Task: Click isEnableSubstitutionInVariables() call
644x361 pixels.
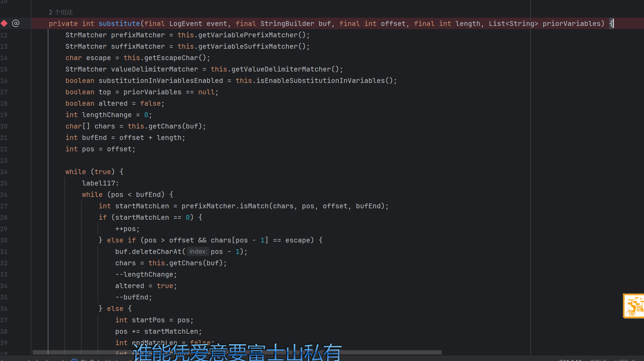Action: click(324, 80)
